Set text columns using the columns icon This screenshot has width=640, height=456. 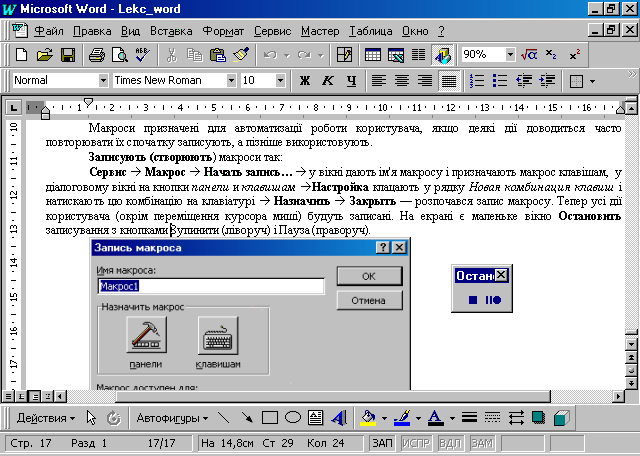point(418,55)
